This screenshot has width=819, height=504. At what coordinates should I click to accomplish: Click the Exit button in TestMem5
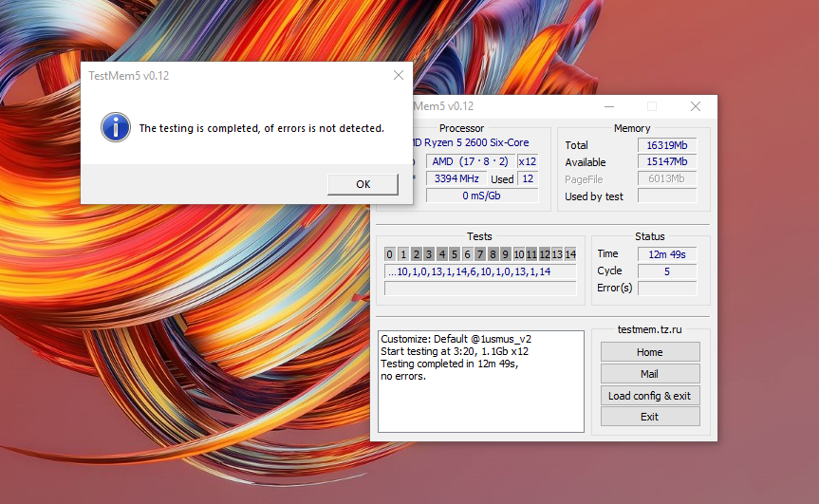(x=650, y=417)
